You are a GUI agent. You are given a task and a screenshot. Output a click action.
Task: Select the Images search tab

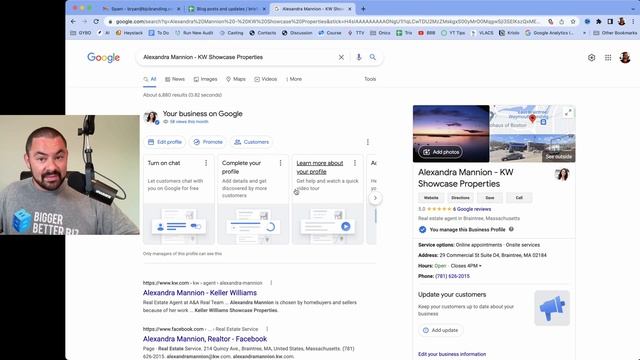coord(205,79)
